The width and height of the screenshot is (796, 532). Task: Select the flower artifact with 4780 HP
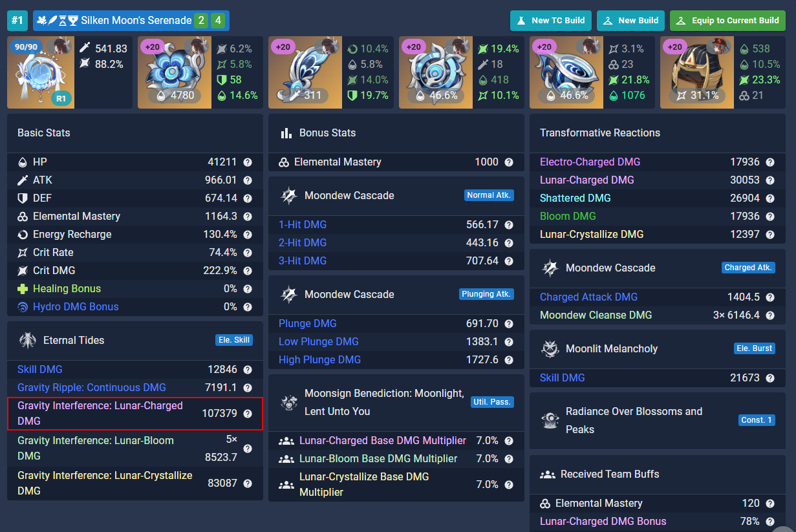[171, 72]
